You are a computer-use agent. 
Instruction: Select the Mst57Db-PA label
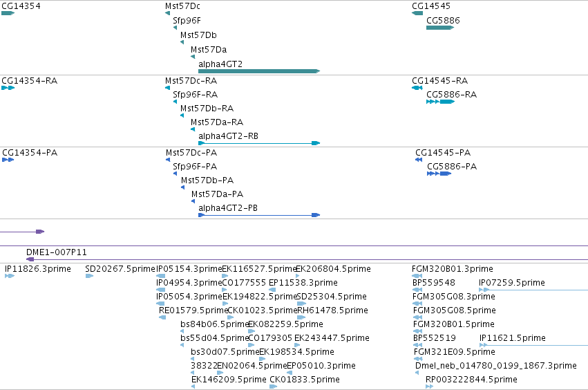click(x=207, y=180)
